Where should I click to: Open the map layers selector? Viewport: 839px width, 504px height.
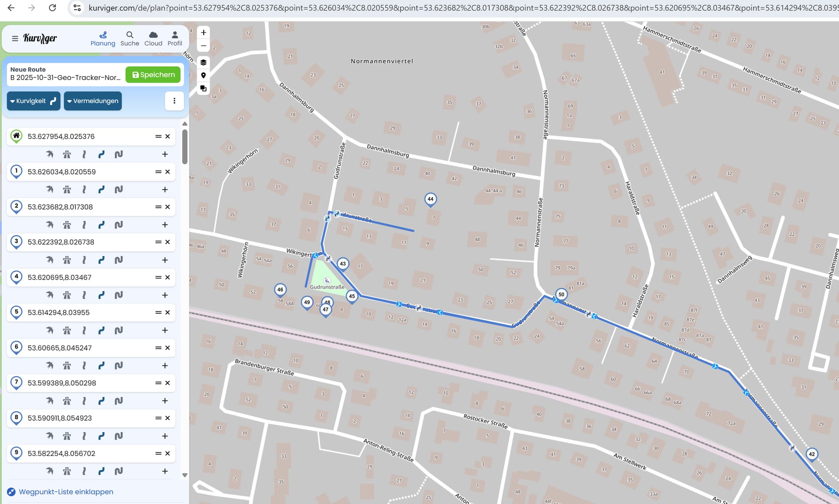click(203, 62)
